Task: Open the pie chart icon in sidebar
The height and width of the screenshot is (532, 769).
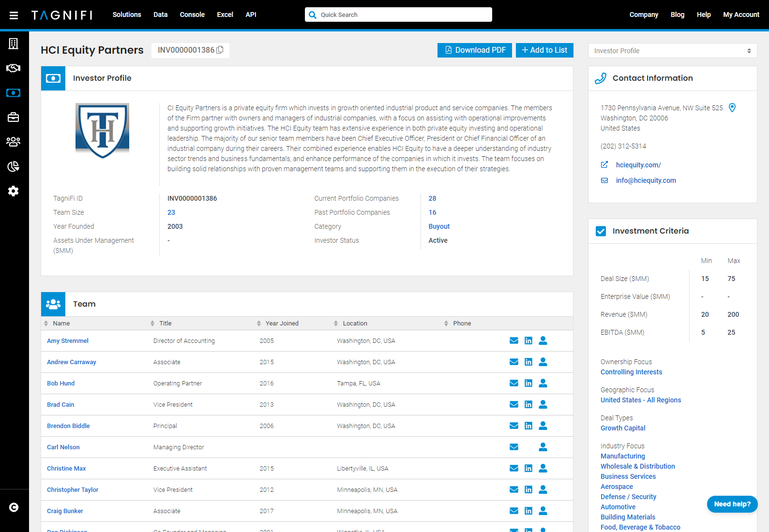Action: click(14, 166)
